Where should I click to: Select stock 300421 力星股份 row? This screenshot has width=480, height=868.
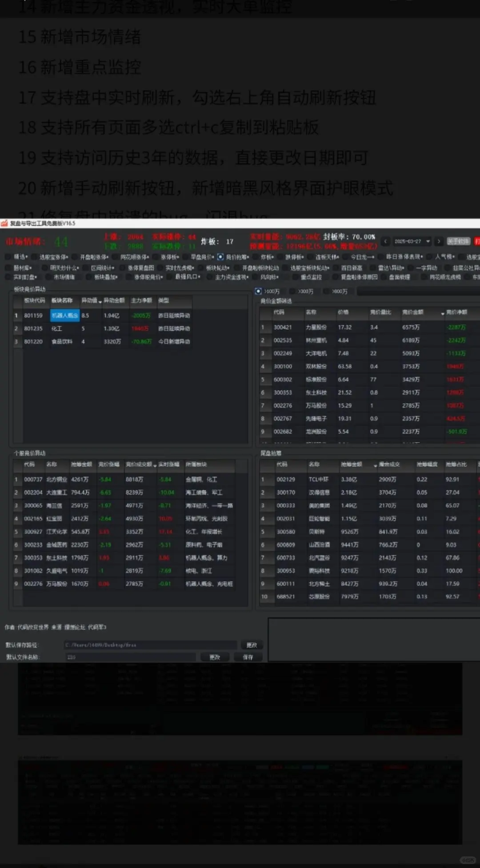click(370, 327)
